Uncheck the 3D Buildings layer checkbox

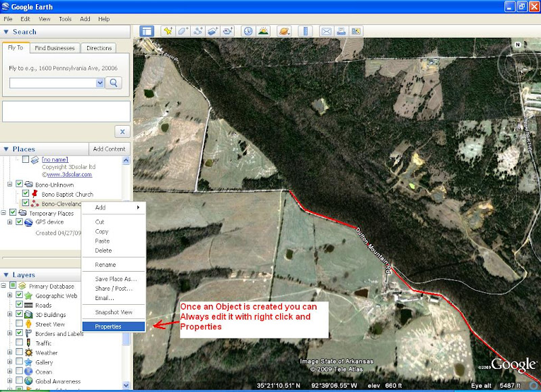[x=20, y=314]
